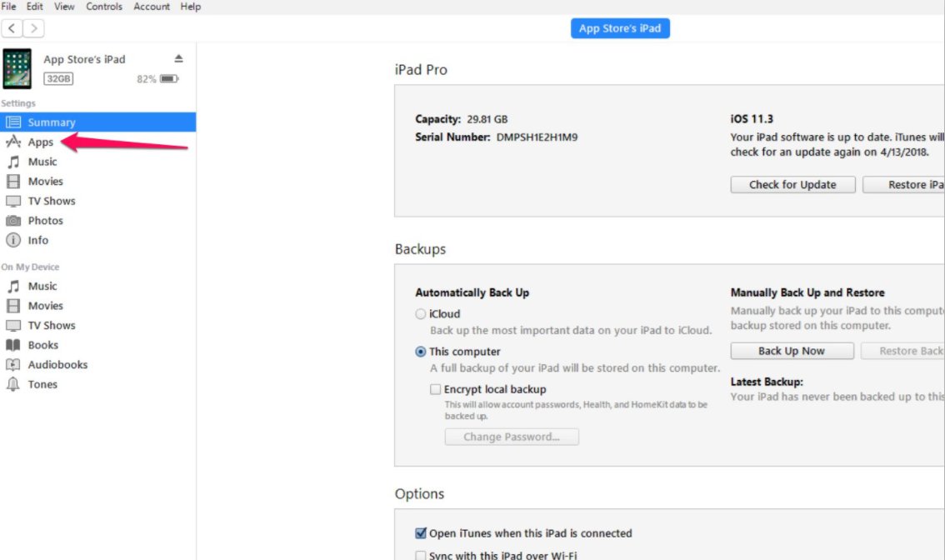Click TV Shows icon under On My Device
The width and height of the screenshot is (945, 560).
13,326
